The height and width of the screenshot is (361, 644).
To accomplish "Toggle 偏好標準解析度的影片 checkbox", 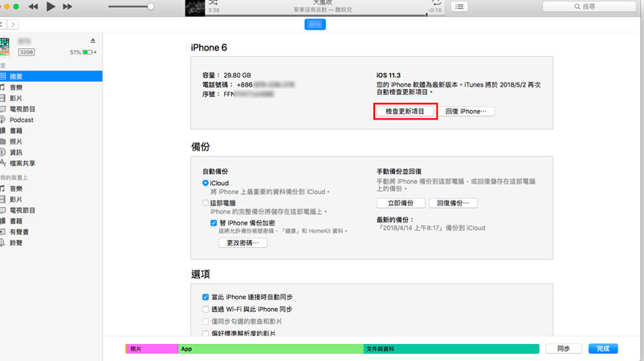I will click(x=206, y=334).
